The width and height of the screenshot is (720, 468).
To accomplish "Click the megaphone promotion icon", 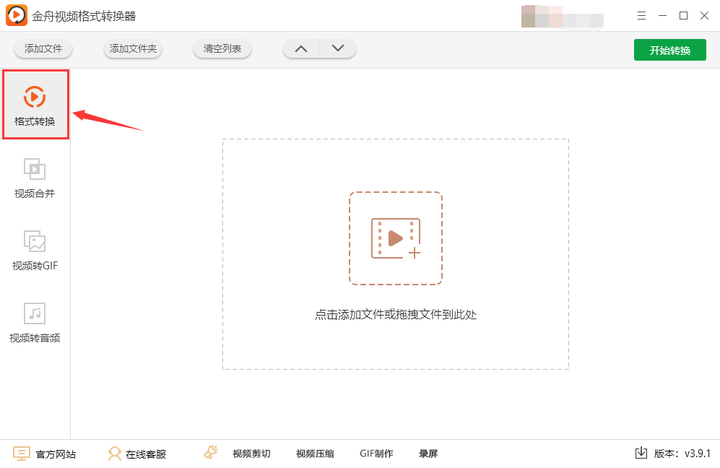I will pos(211,452).
